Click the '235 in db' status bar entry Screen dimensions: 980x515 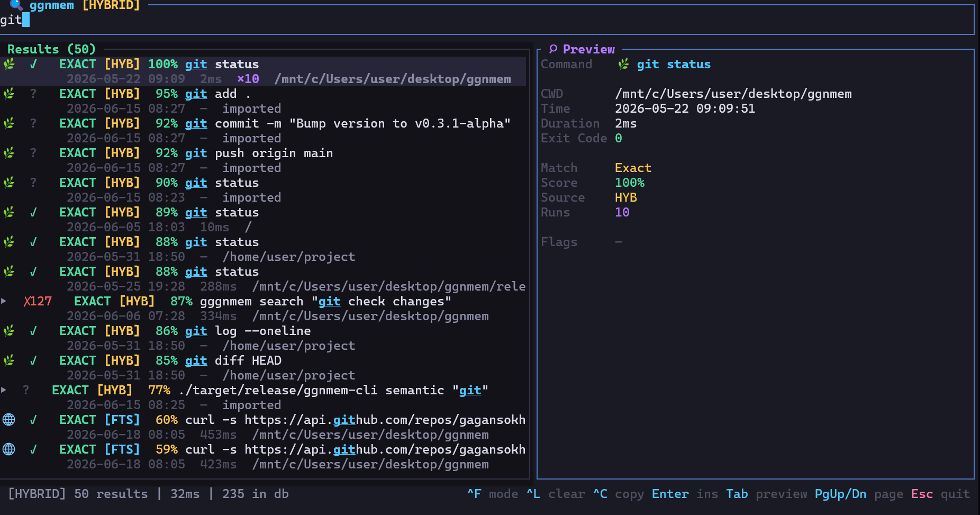(256, 494)
